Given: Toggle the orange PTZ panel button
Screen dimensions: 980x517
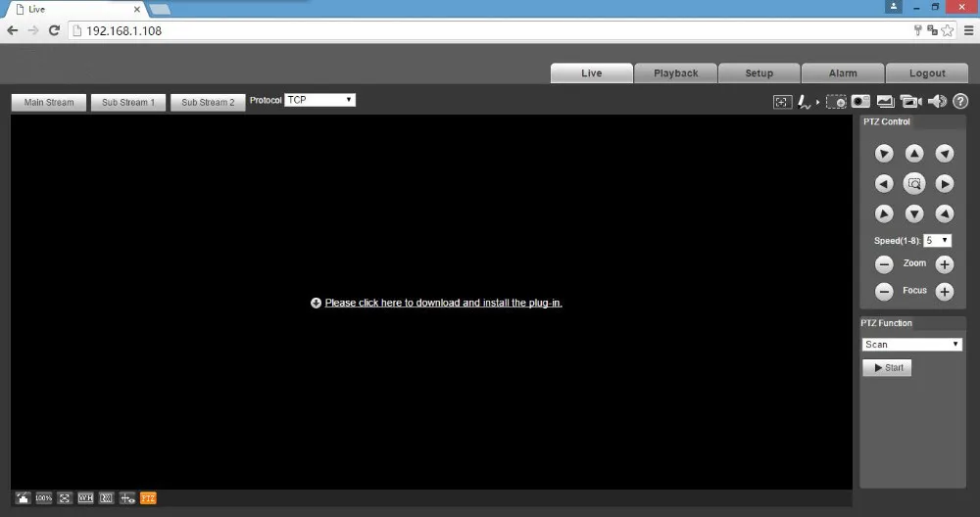Looking at the screenshot, I should (x=148, y=498).
